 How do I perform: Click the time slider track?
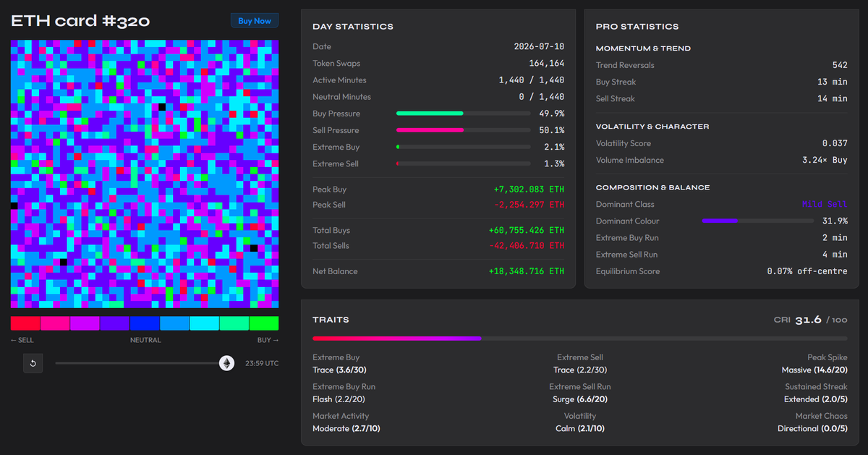click(x=141, y=363)
